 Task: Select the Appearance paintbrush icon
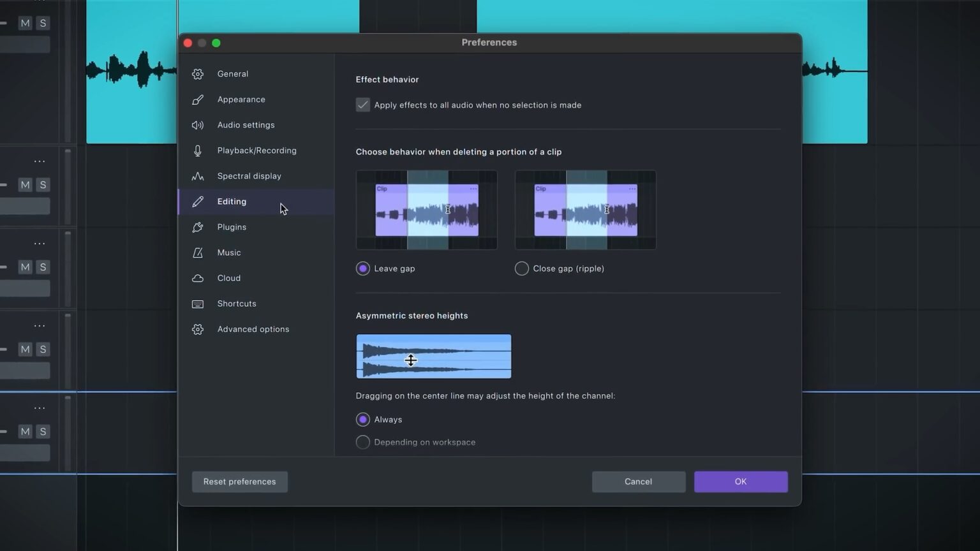tap(198, 99)
